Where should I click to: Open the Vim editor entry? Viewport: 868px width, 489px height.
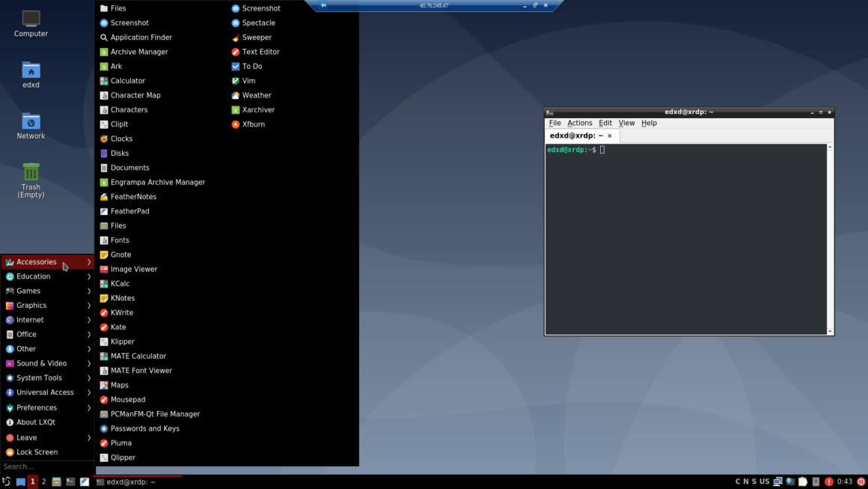coord(247,80)
